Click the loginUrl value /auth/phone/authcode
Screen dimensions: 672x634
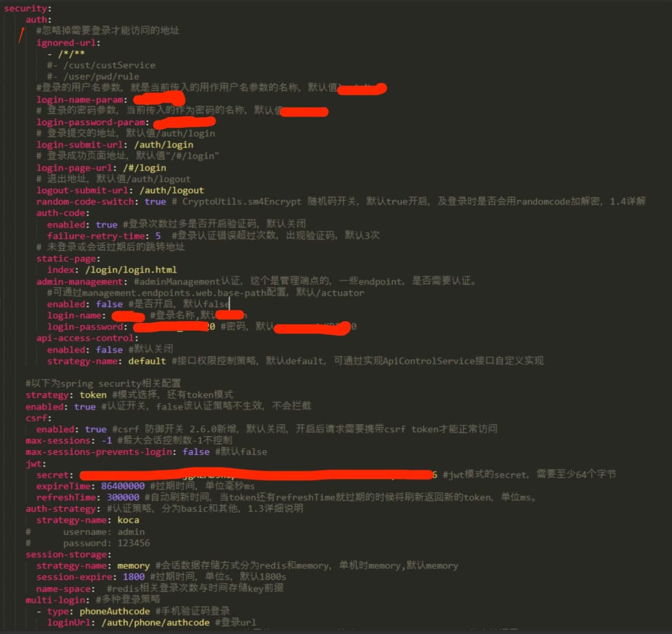point(155,622)
